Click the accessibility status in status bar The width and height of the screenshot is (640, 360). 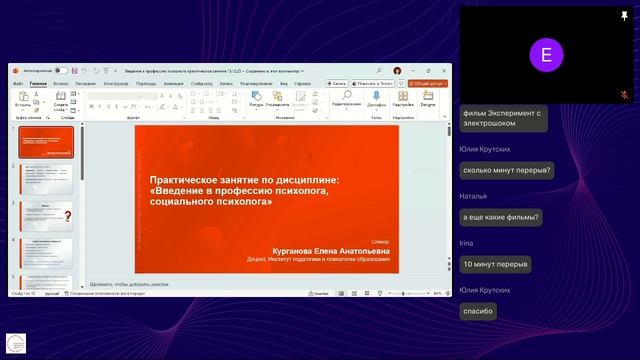tap(104, 293)
